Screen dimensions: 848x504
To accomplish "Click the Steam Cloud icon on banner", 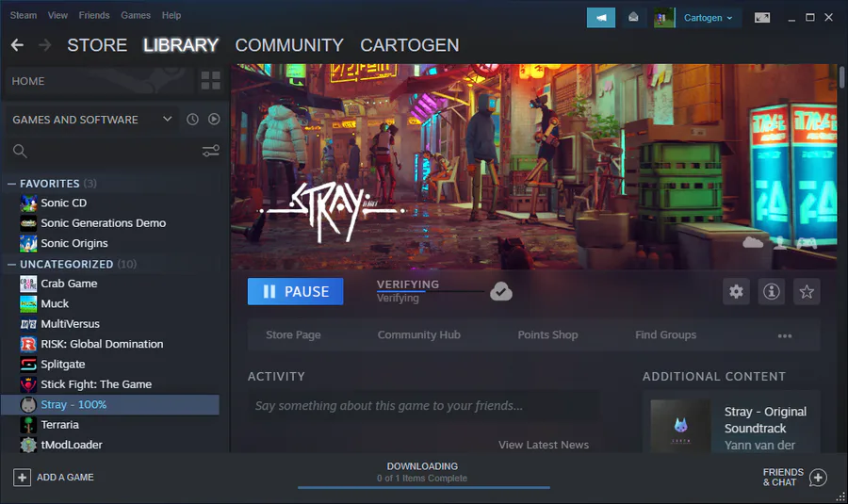I will 752,242.
